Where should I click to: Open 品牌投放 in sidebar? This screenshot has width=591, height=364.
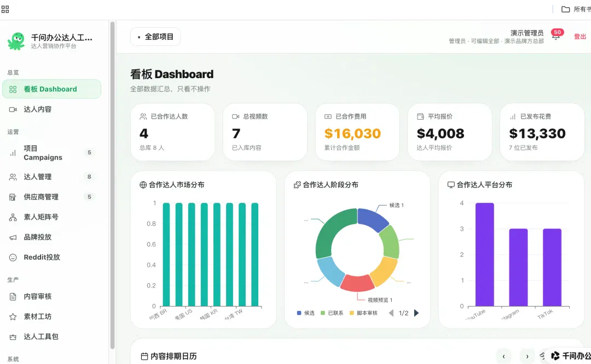click(x=51, y=238)
